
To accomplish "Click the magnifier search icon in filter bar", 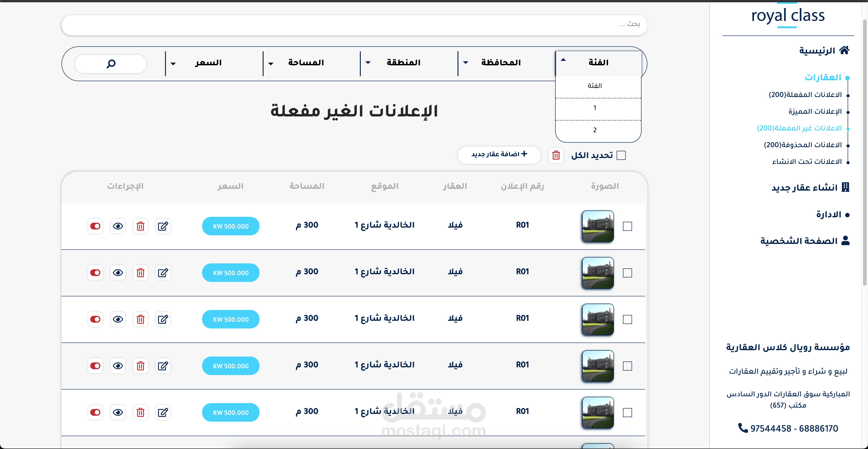I will [111, 63].
